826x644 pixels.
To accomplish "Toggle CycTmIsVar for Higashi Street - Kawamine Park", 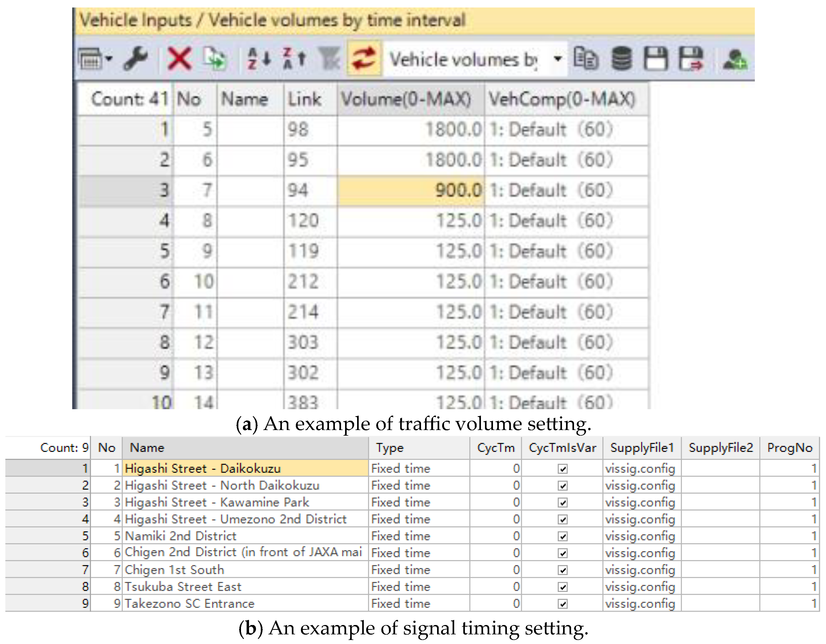I will click(x=562, y=503).
